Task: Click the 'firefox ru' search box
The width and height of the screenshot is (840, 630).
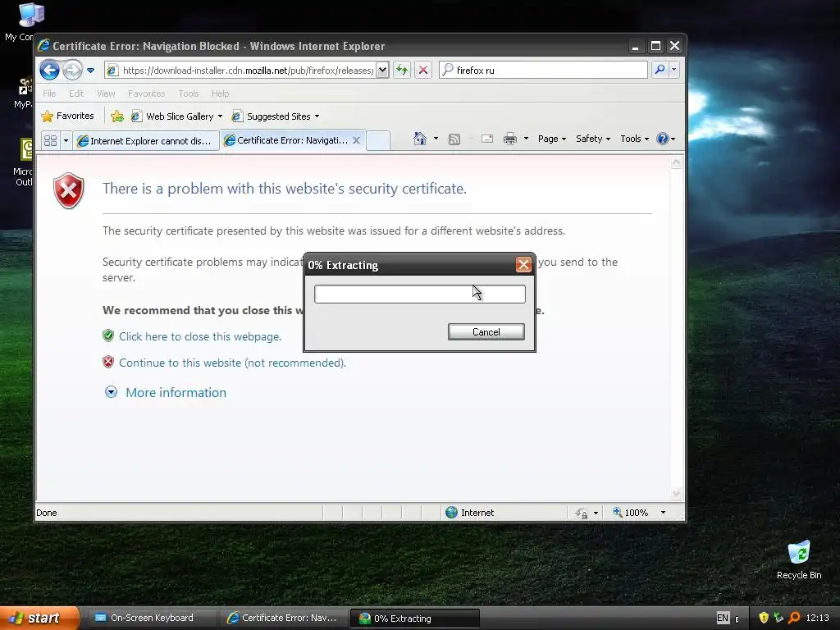Action: click(543, 71)
